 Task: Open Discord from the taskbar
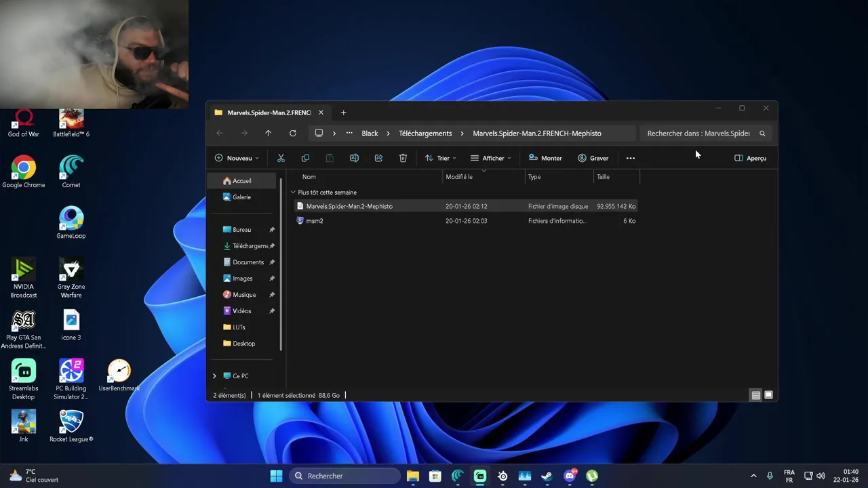pos(570,476)
